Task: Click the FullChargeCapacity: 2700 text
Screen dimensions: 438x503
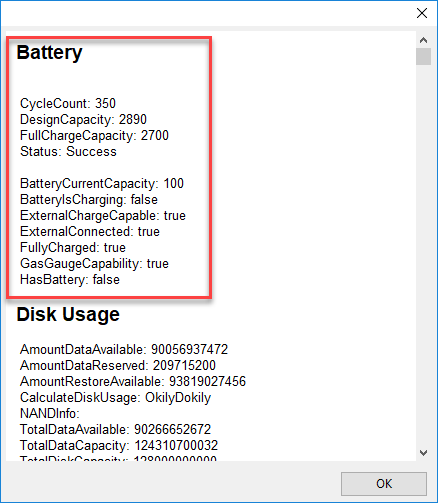Action: [94, 135]
